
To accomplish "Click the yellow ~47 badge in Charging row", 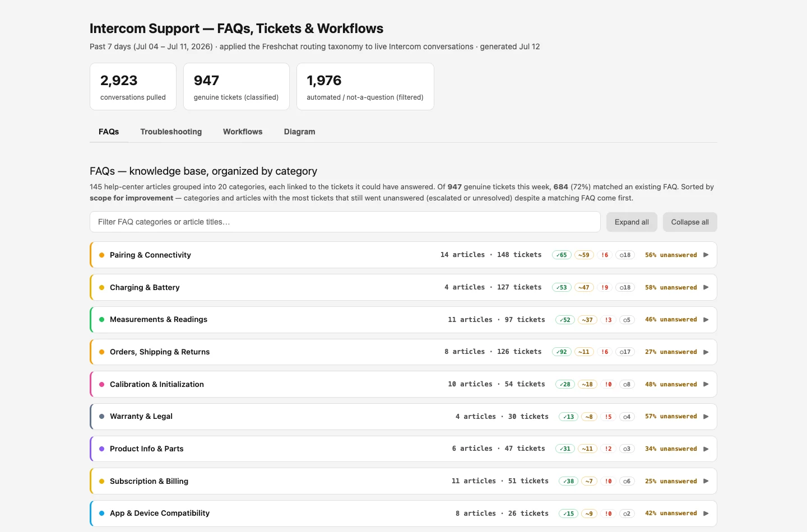I will point(584,287).
